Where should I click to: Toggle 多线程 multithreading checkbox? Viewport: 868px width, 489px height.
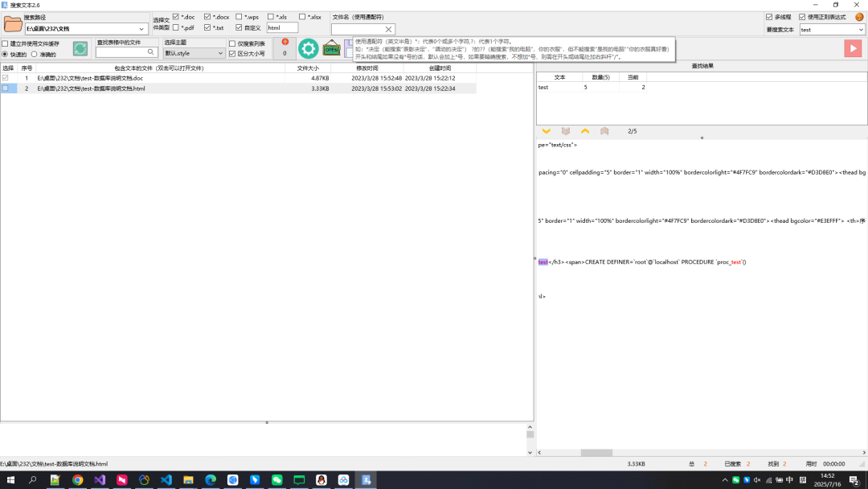point(769,17)
